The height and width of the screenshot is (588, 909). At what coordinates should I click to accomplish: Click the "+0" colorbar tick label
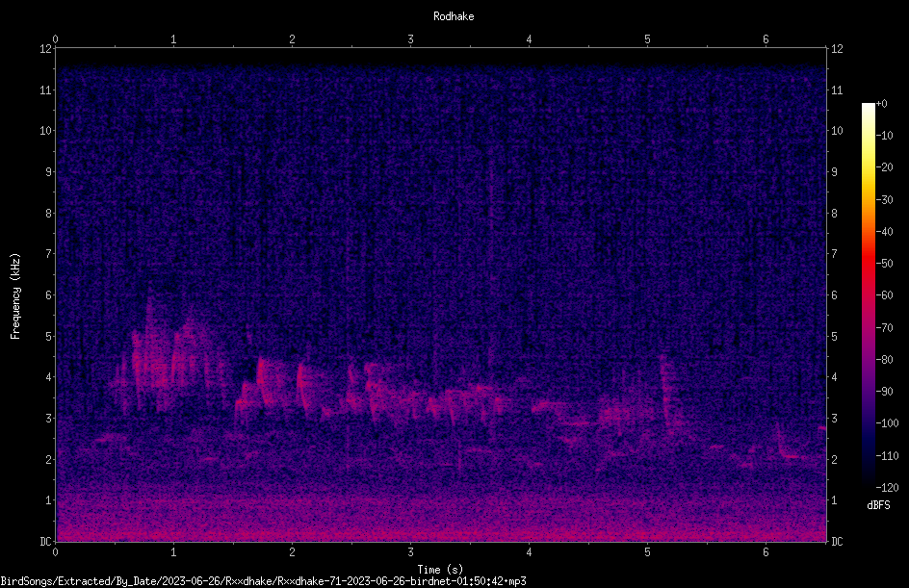(x=881, y=104)
